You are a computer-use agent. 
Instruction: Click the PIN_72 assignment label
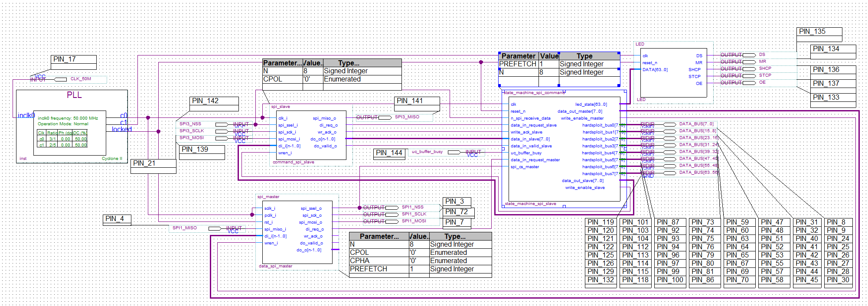(457, 212)
